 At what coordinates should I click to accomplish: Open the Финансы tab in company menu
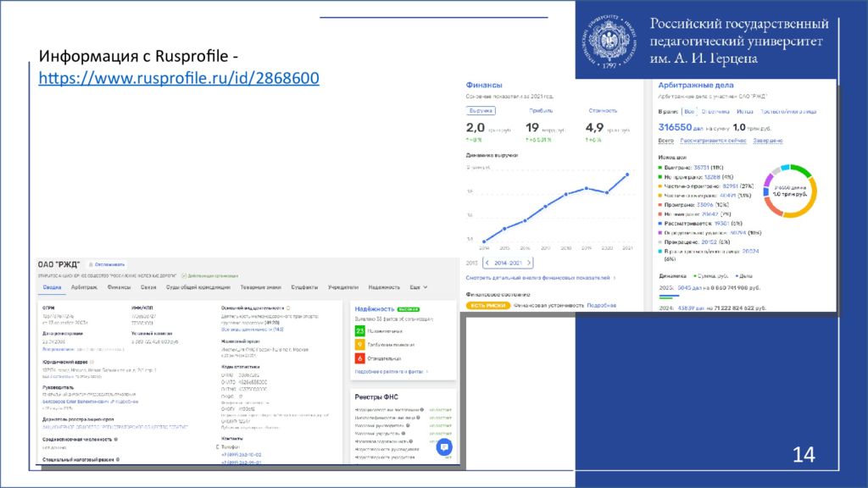coord(119,287)
